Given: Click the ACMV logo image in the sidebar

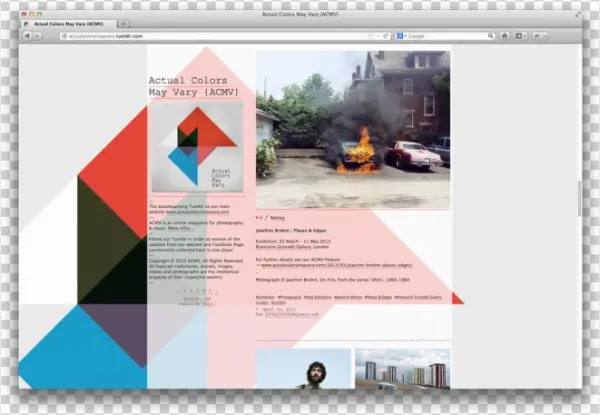Looking at the screenshot, I should pos(196,147).
